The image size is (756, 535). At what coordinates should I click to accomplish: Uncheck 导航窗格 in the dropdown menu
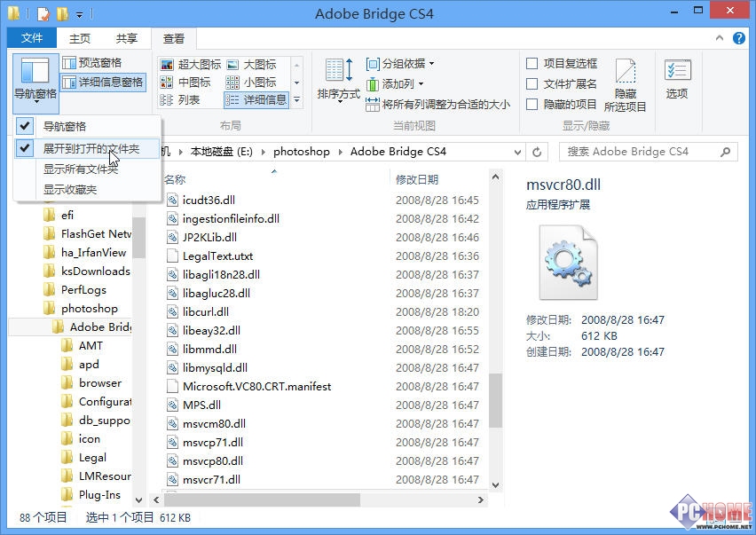pyautogui.click(x=87, y=127)
